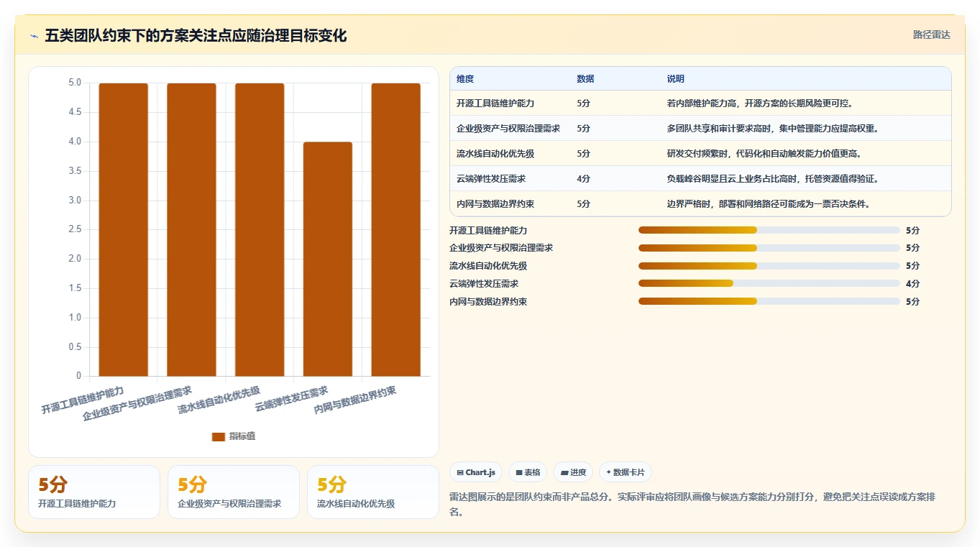
Task: Click the 2.5 y-axis tick label
Action: pos(75,229)
